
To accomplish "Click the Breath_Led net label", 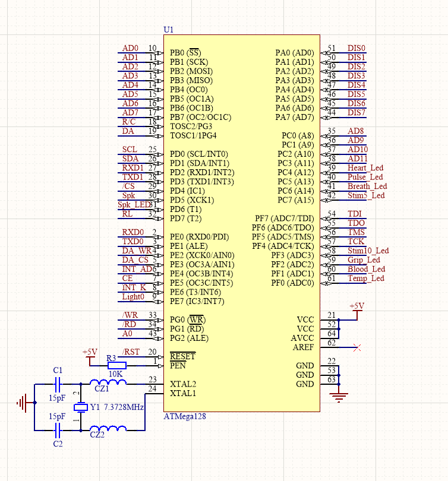I will pyautogui.click(x=367, y=186).
